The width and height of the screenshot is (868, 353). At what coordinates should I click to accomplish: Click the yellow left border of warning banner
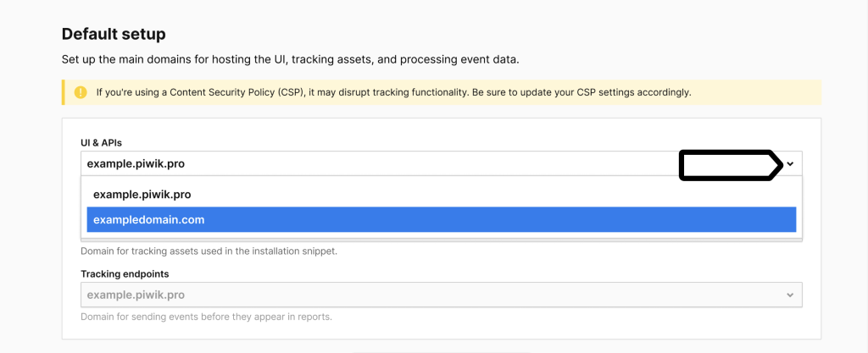tap(63, 92)
